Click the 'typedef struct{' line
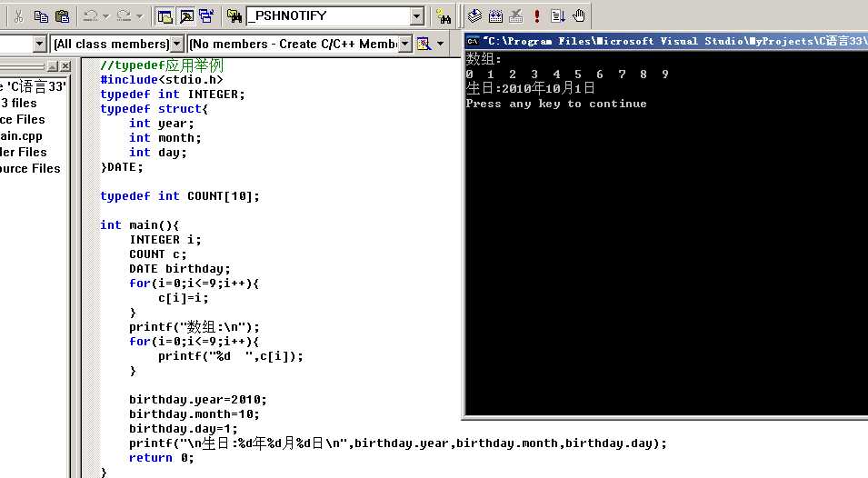The height and width of the screenshot is (478, 868). 154,109
